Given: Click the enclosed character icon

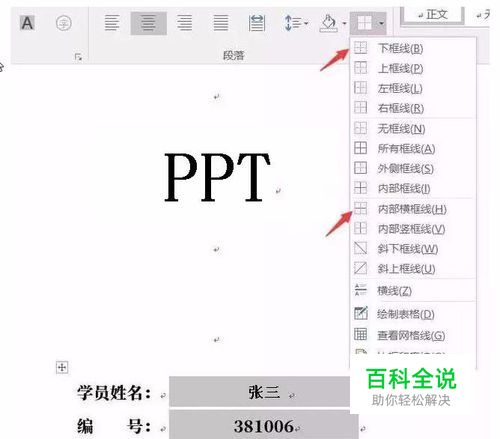Looking at the screenshot, I should pos(64,23).
